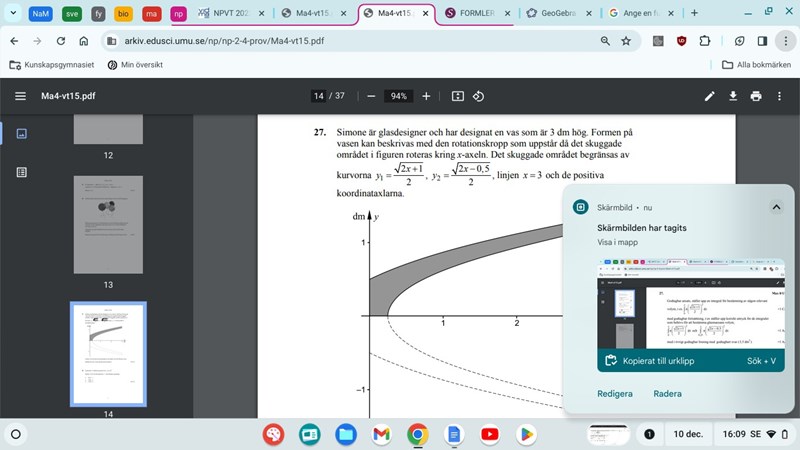The width and height of the screenshot is (800, 450).
Task: Open YouTube from the shelf
Action: [x=489, y=435]
